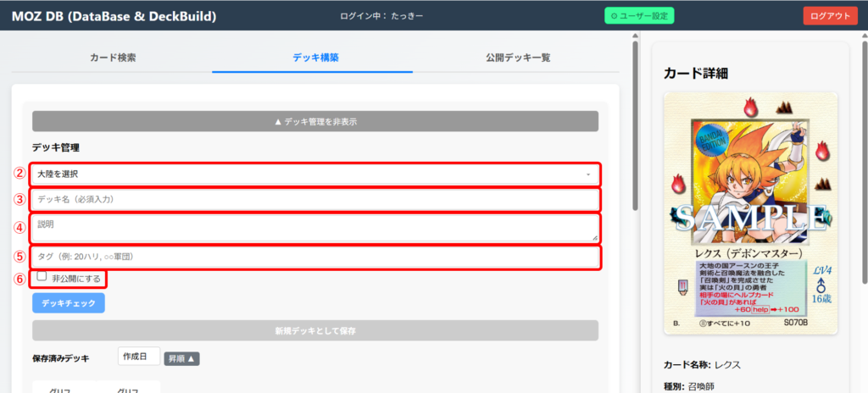Image resolution: width=868 pixels, height=393 pixels.
Task: Switch to the カード検索 tab
Action: tap(113, 58)
